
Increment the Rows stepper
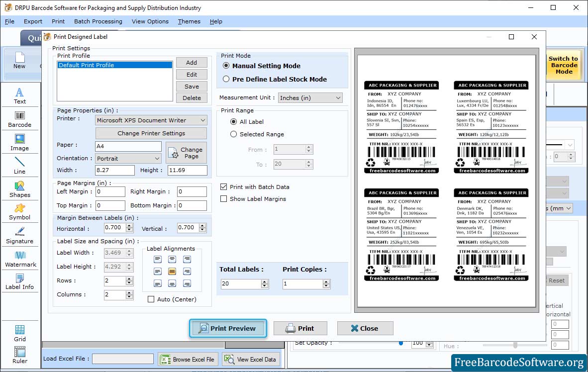click(129, 279)
